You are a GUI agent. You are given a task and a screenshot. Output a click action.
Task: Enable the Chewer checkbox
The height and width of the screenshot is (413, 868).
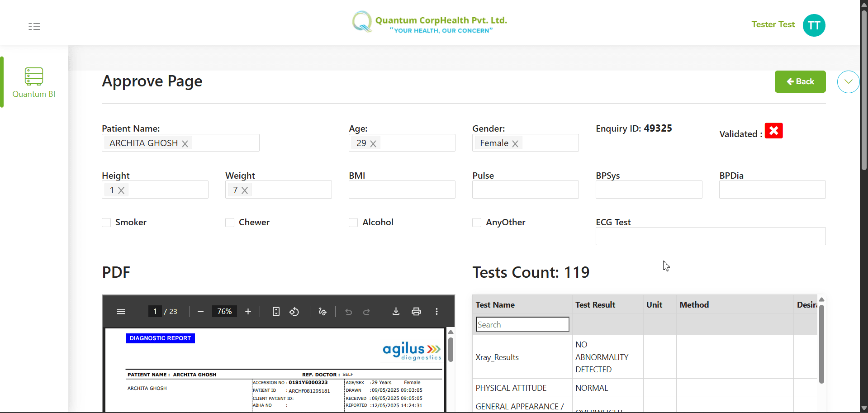pos(230,223)
